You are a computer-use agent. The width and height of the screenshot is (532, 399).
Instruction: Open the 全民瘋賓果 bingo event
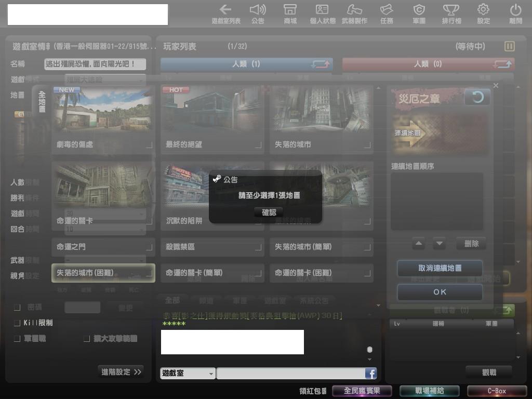point(362,391)
